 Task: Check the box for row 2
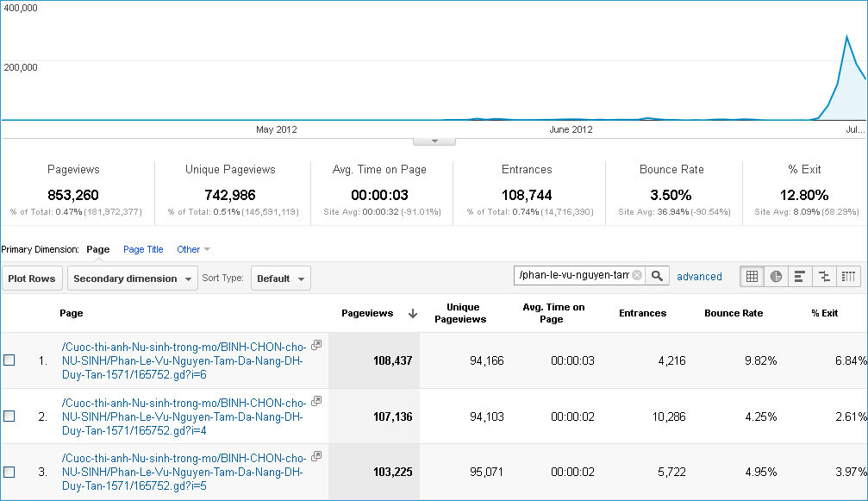[x=9, y=416]
